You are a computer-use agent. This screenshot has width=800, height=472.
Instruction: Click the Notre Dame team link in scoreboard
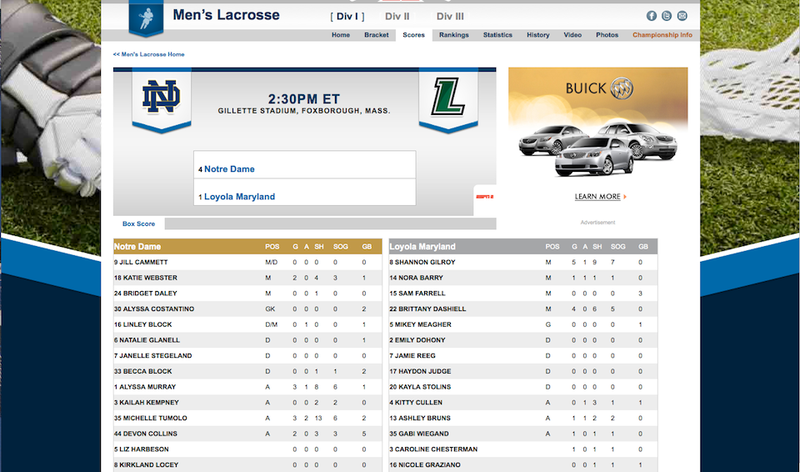pos(229,169)
